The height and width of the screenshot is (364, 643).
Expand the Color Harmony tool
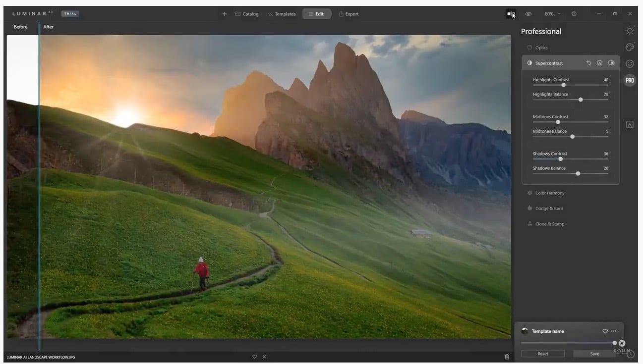point(549,193)
